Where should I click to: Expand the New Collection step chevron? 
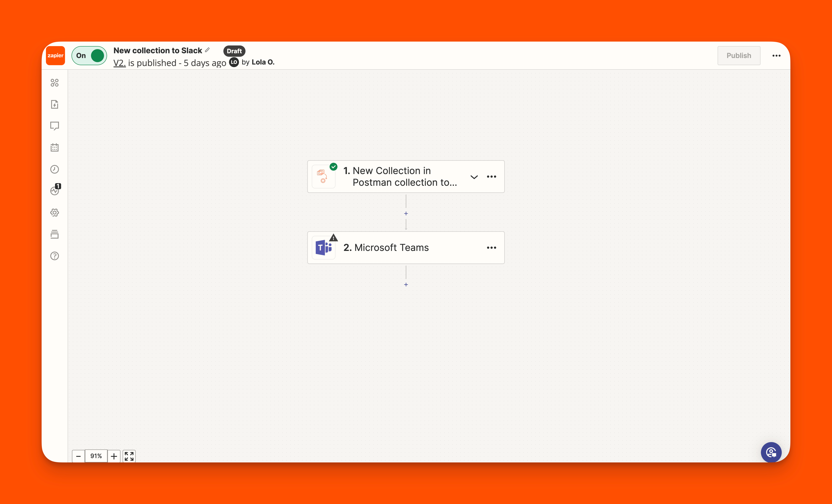click(x=474, y=177)
